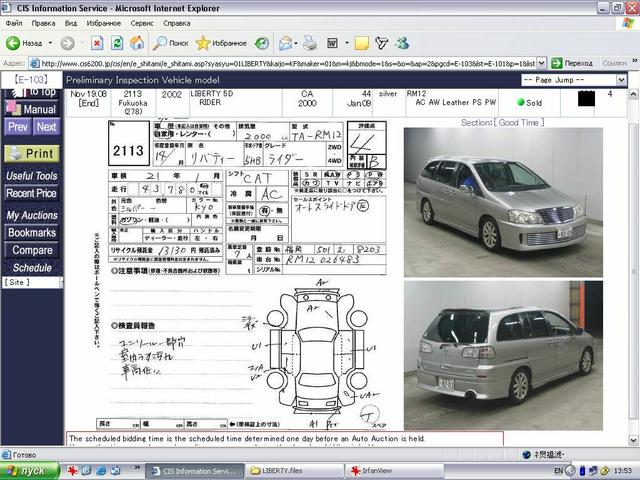Click the To Top sidebar link

pos(34,93)
